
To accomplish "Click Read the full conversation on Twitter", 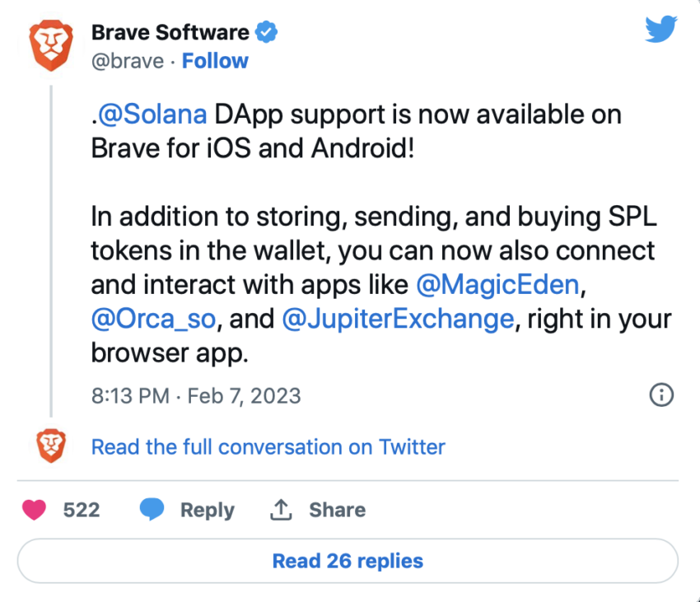I will point(268,447).
